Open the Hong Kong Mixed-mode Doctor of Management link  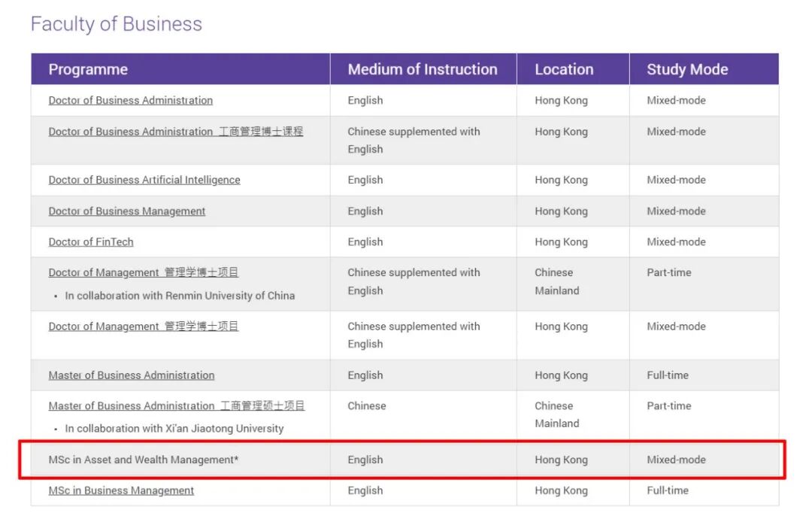pos(143,326)
